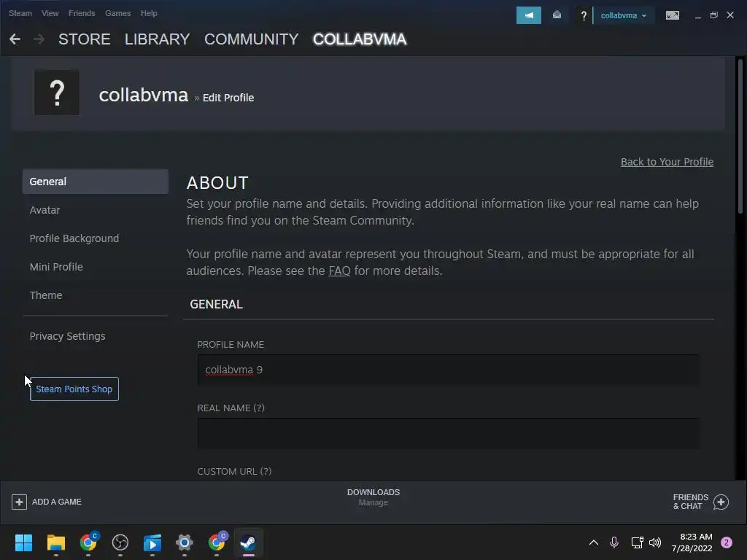Open volume speaker tray icon
Image resolution: width=747 pixels, height=560 pixels.
click(x=655, y=542)
